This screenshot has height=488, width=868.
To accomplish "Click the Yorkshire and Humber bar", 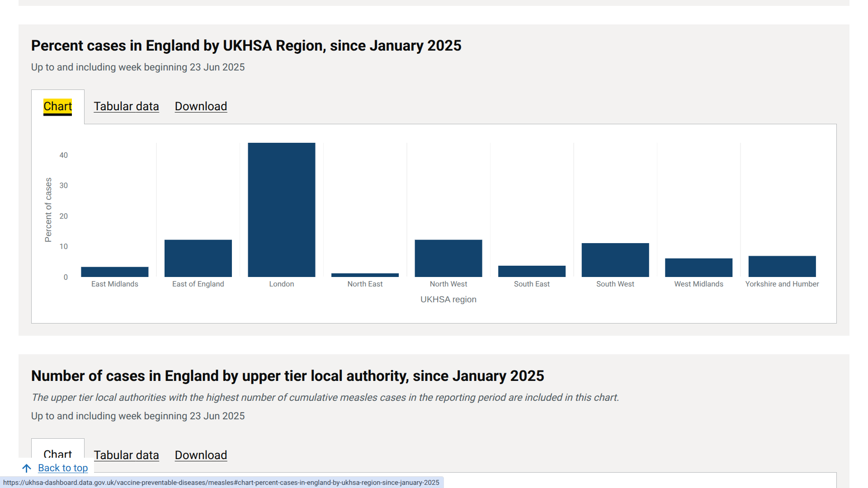I will coord(782,267).
